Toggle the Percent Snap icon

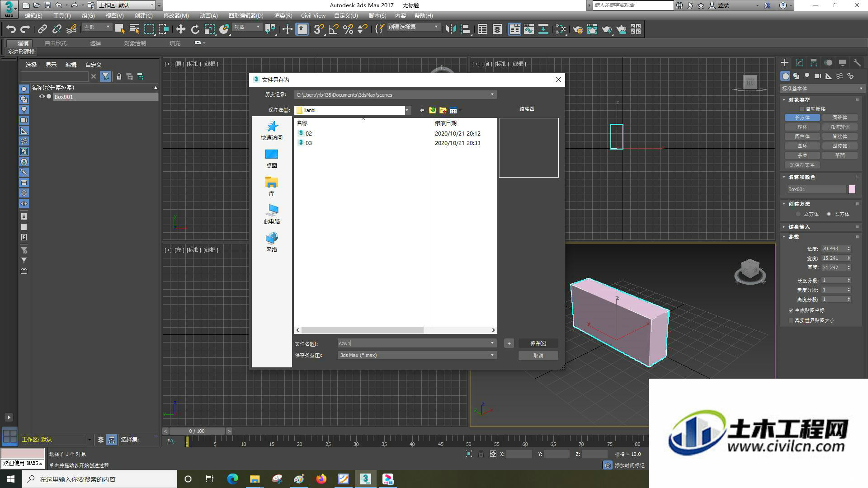pos(348,29)
